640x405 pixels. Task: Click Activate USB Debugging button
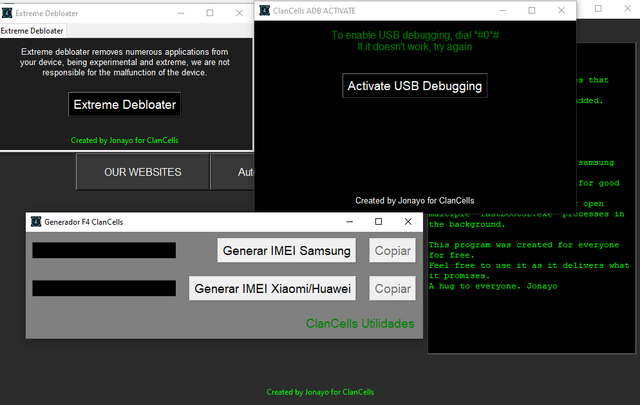(x=415, y=86)
